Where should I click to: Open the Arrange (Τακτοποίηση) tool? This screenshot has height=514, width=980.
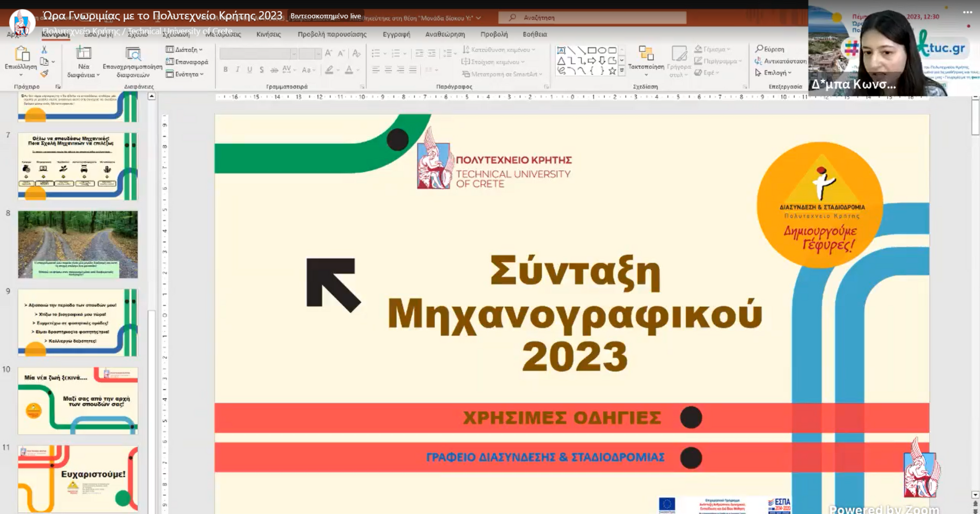tap(646, 60)
